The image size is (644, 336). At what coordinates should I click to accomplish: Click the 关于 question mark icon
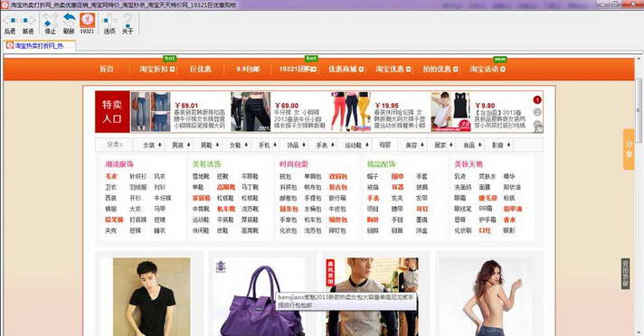(128, 20)
